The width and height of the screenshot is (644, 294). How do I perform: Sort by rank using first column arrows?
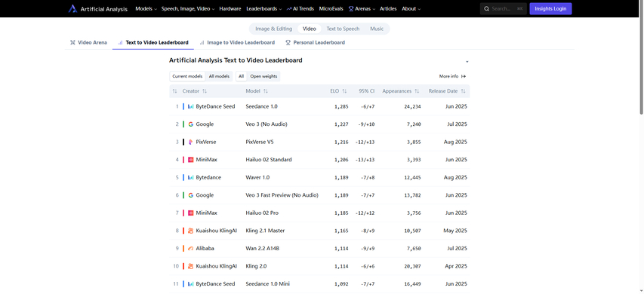click(x=175, y=91)
